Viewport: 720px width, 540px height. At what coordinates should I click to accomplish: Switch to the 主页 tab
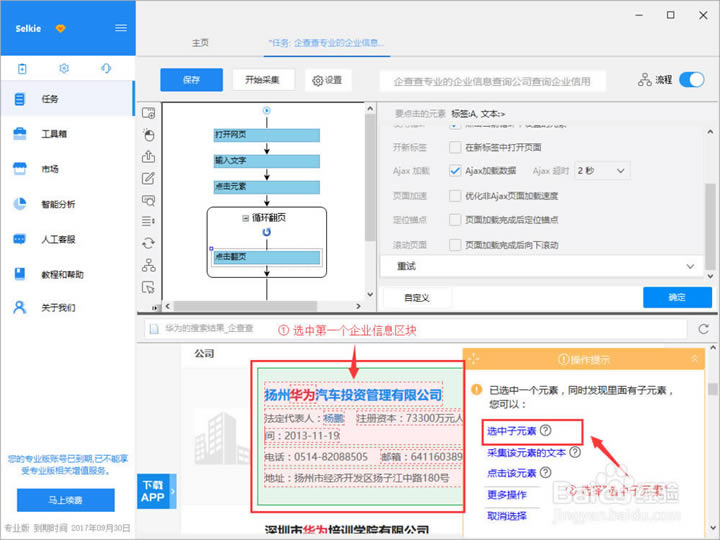(x=200, y=43)
